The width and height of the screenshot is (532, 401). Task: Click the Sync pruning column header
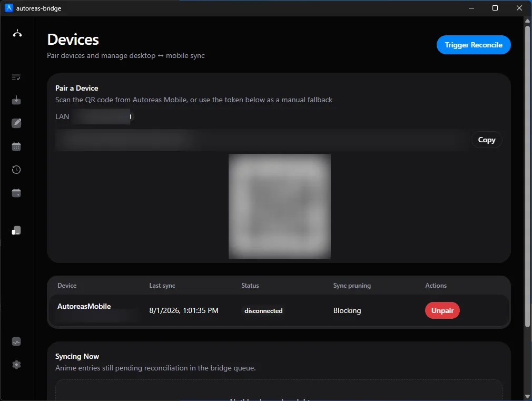(x=352, y=286)
